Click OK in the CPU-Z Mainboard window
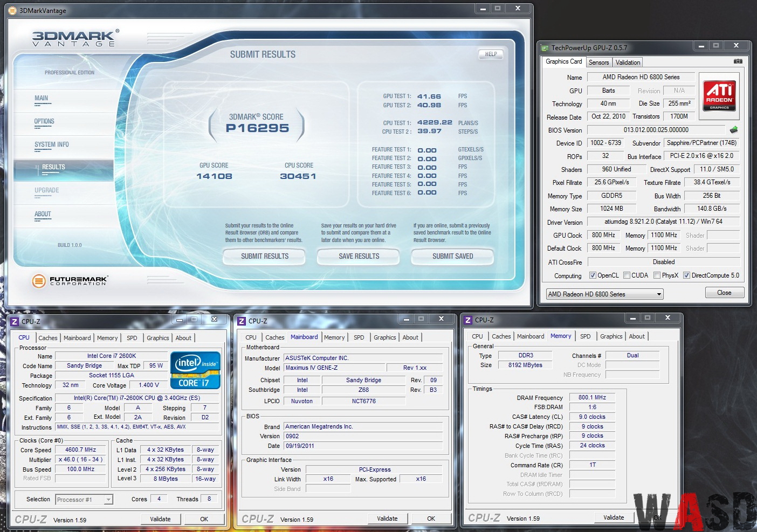 pyautogui.click(x=431, y=519)
